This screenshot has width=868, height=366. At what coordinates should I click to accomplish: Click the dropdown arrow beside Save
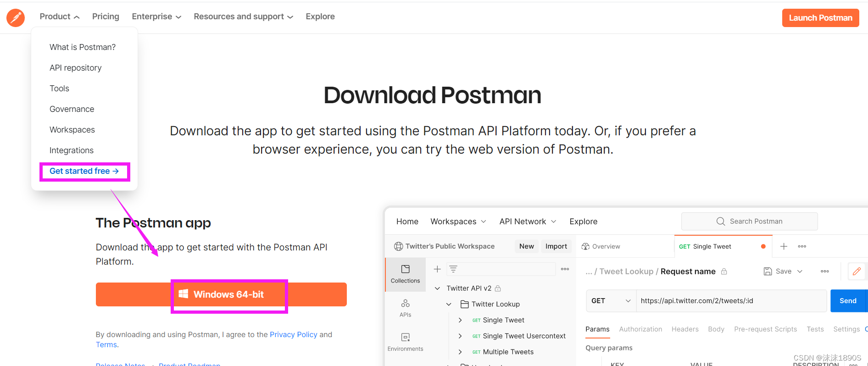click(x=800, y=272)
